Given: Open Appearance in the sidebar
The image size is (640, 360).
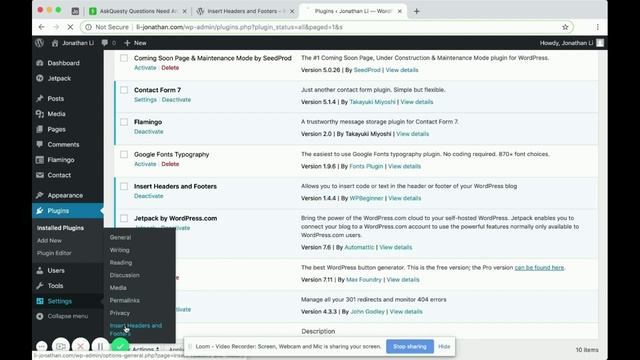Looking at the screenshot, I should coord(65,195).
